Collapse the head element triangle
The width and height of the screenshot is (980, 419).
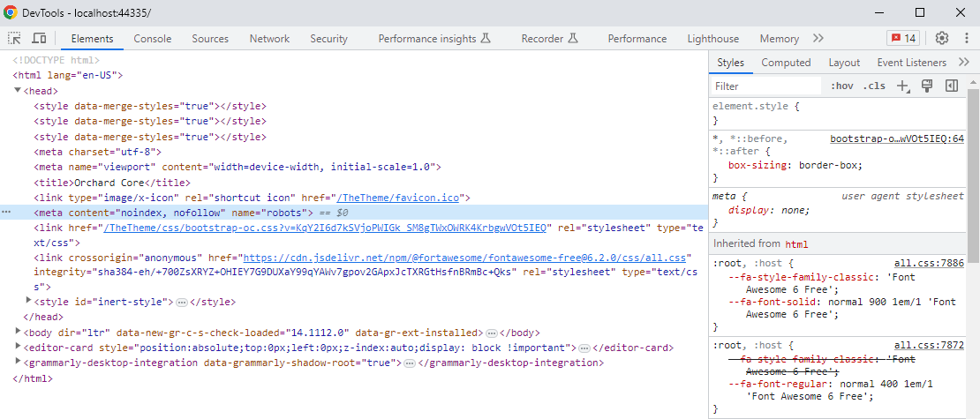(18, 91)
